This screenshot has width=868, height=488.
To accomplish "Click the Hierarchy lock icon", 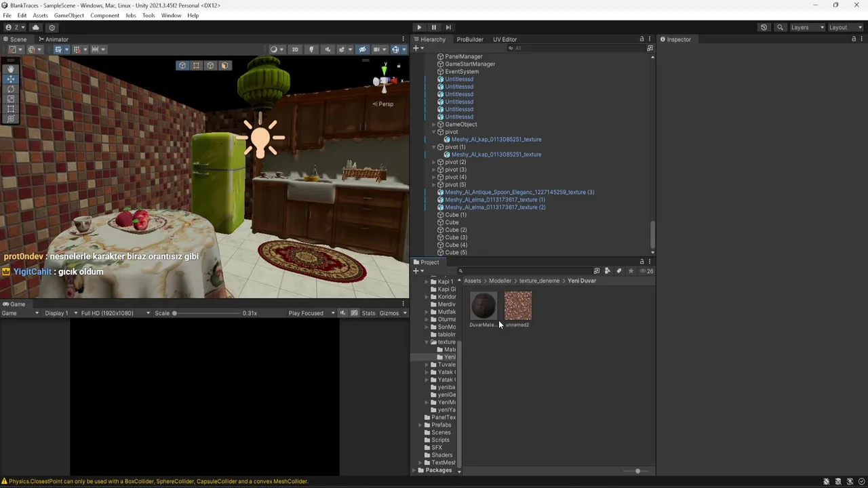I will pos(642,39).
